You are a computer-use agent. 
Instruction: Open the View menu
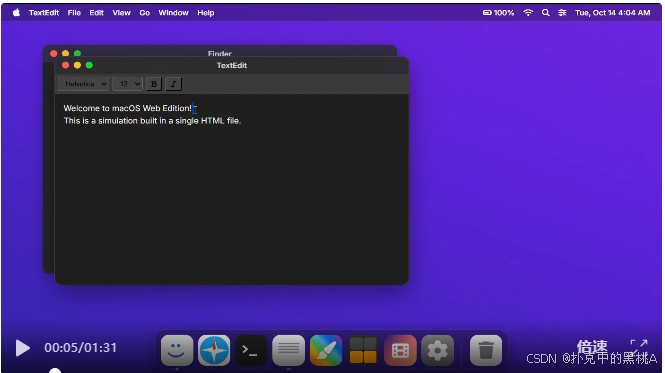pos(121,13)
